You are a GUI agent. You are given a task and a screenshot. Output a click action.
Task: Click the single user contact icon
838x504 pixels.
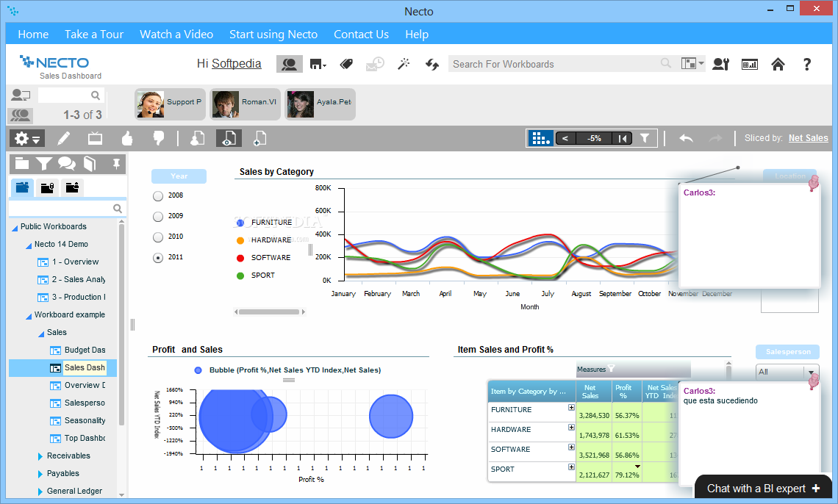21,95
